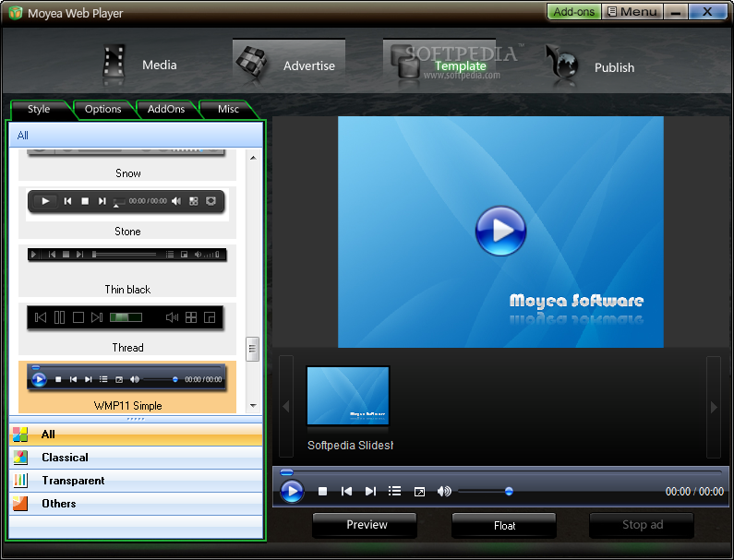Click next track in bottom player bar

pos(370,491)
